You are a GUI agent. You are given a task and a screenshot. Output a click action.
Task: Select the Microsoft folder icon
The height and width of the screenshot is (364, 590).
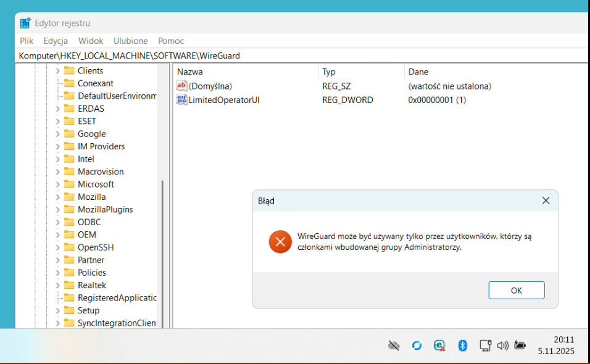(x=69, y=184)
